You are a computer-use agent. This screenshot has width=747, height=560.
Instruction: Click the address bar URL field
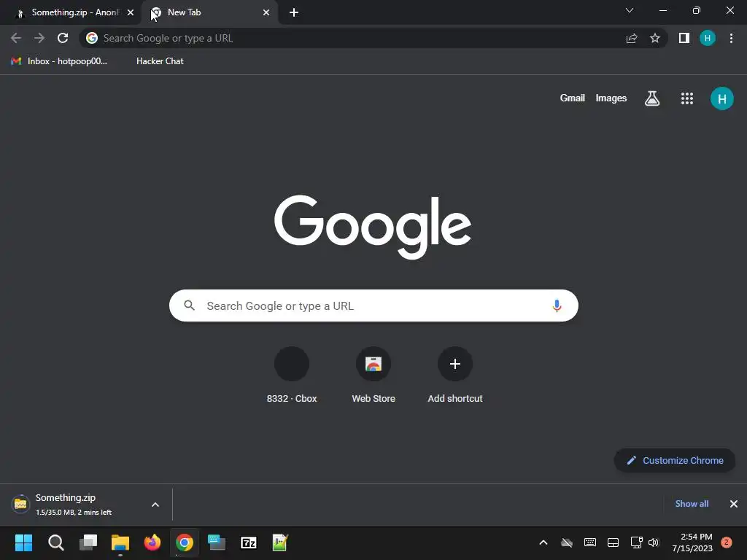point(352,38)
